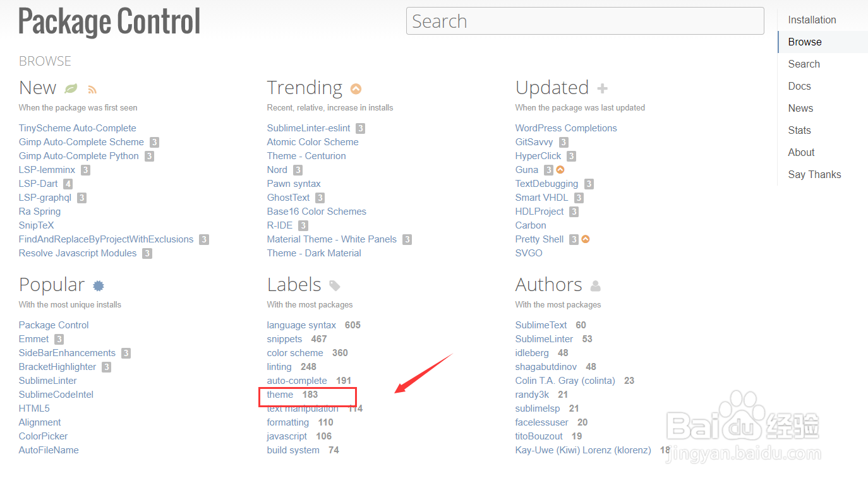Screen dimensions: 868x483
Task: Open the theme label link
Action: (x=280, y=395)
